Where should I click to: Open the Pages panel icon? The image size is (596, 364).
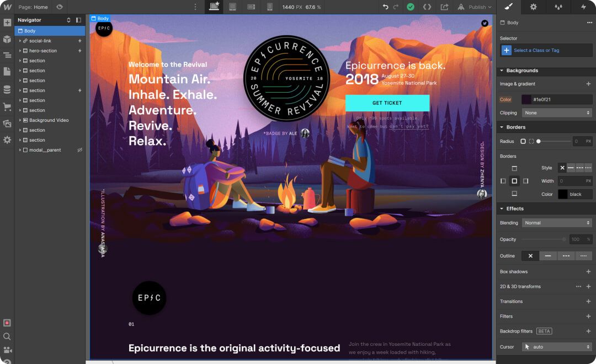7,71
